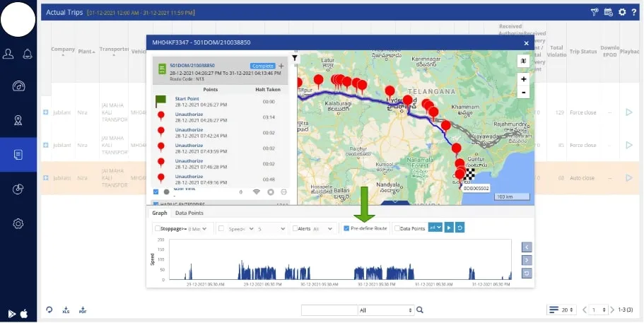Image resolution: width=644 pixels, height=323 pixels.
Task: Open the settings gear in top header
Action: click(x=622, y=12)
